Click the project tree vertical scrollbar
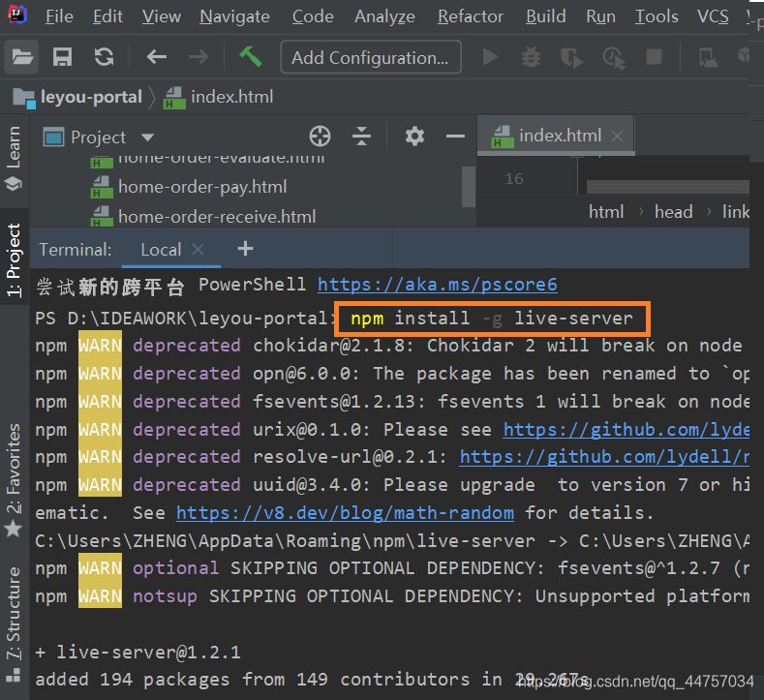This screenshot has width=764, height=700. [469, 187]
